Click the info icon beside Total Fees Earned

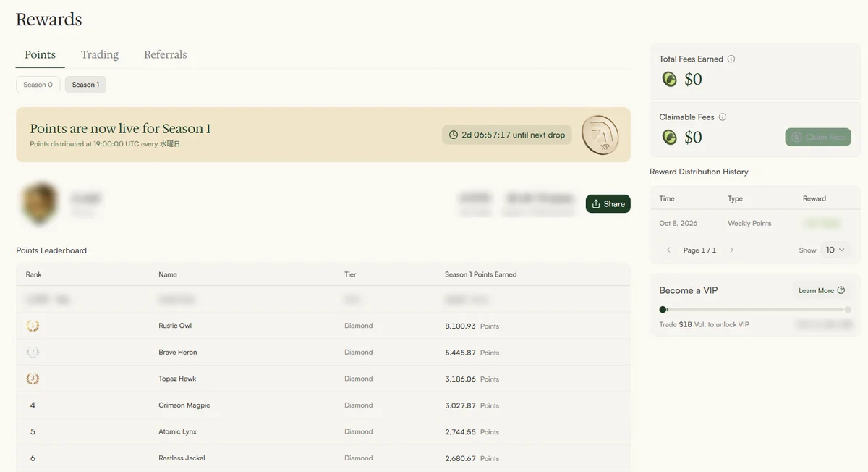(x=731, y=59)
